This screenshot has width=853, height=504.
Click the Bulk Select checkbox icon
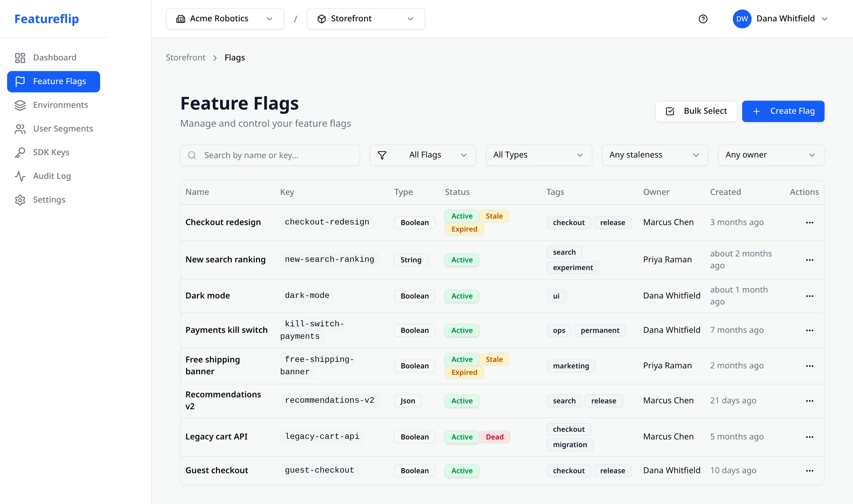(x=670, y=111)
